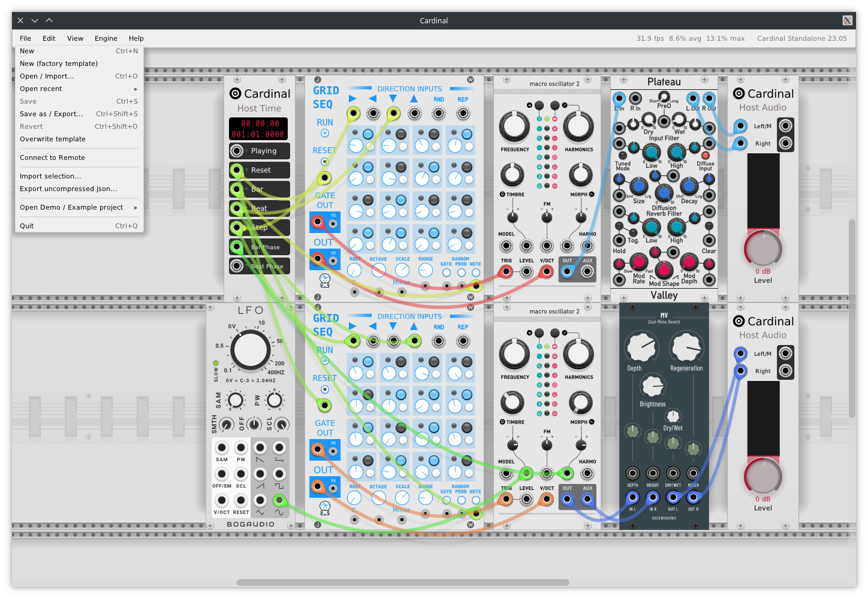This screenshot has width=868, height=599.
Task: Select Open / Import... in the File menu
Action: pos(79,76)
